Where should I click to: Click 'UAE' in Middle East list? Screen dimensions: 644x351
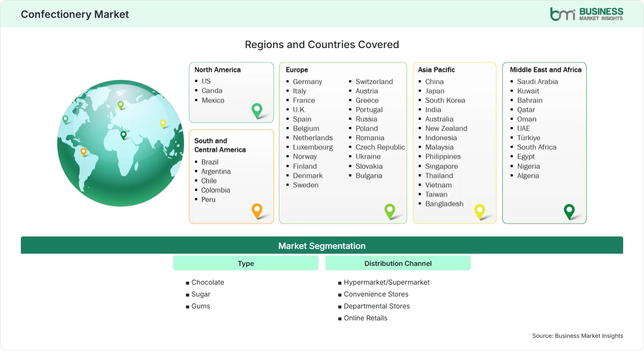[523, 128]
